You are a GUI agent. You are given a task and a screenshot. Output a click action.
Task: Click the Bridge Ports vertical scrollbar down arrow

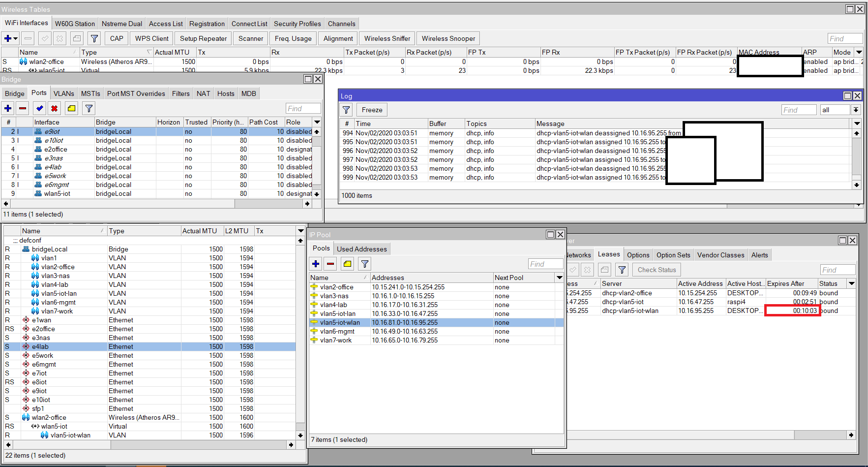tap(317, 194)
